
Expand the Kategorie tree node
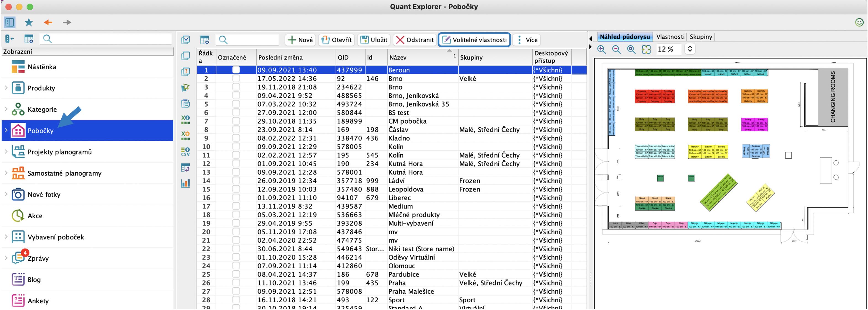6,109
